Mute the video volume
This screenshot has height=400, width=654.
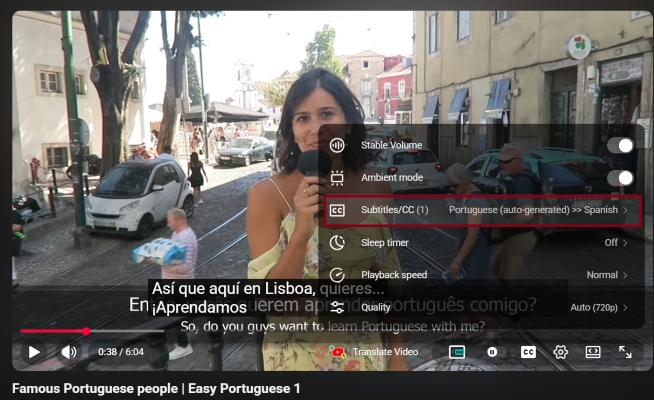(69, 352)
